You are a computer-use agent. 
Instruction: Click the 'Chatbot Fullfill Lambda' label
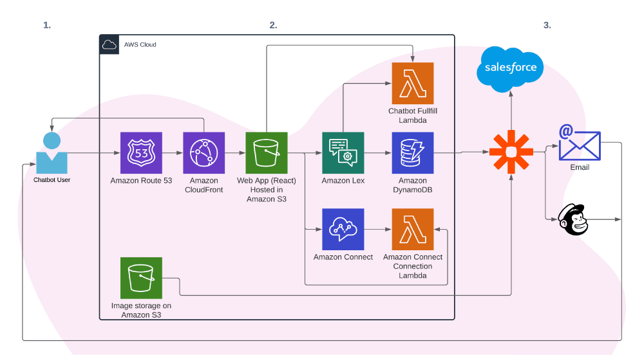pos(413,115)
